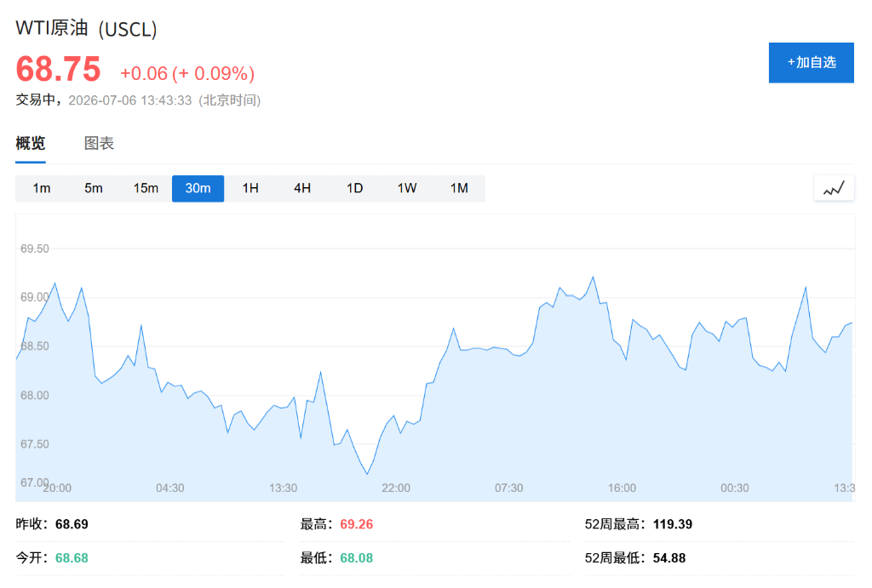Open the 图表 tab
This screenshot has width=872, height=588.
[x=99, y=144]
